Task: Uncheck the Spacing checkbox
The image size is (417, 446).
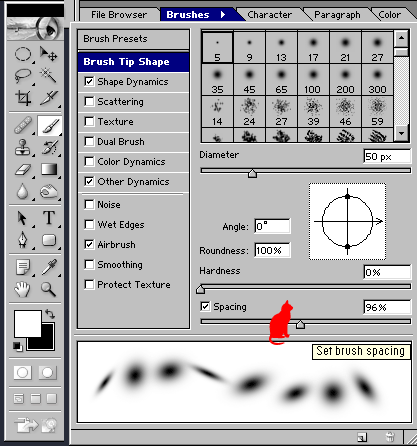Action: pos(205,306)
